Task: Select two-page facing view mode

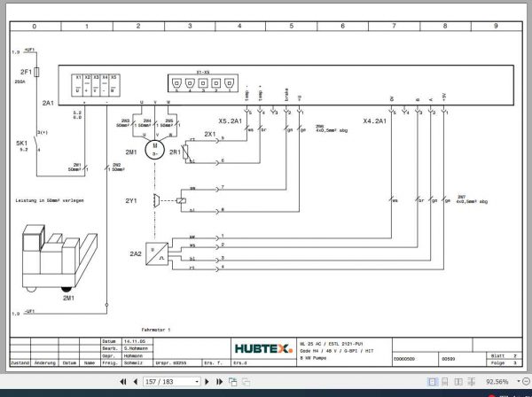Action: 458,382
